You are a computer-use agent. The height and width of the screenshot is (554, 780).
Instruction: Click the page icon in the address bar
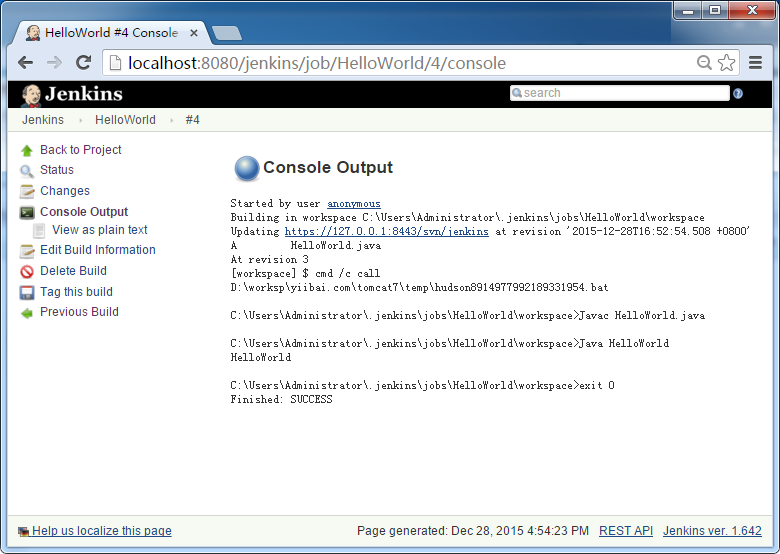[x=115, y=63]
